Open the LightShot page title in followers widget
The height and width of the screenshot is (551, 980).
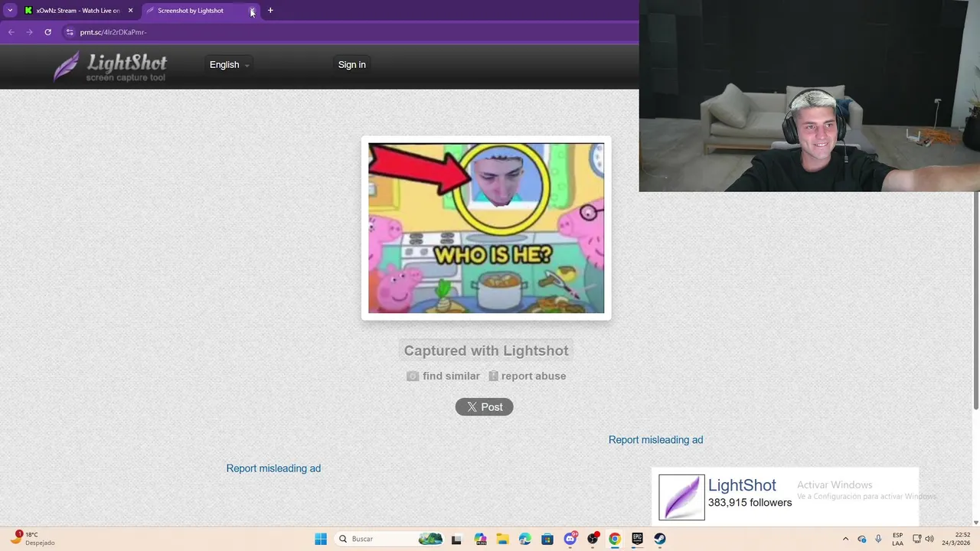click(742, 485)
